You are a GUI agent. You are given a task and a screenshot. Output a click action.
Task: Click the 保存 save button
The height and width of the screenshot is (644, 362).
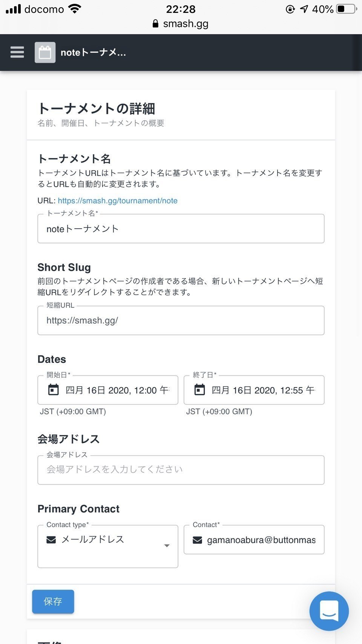[x=53, y=601]
